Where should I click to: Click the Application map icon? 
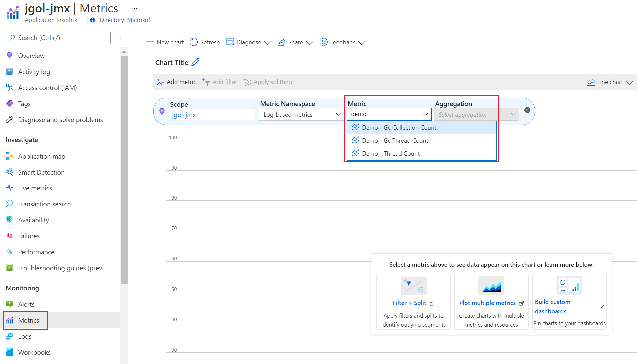coord(10,156)
